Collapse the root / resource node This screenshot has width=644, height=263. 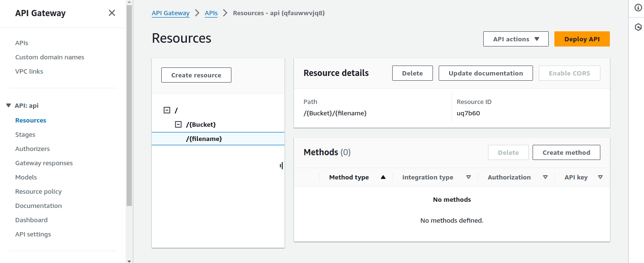(166, 110)
